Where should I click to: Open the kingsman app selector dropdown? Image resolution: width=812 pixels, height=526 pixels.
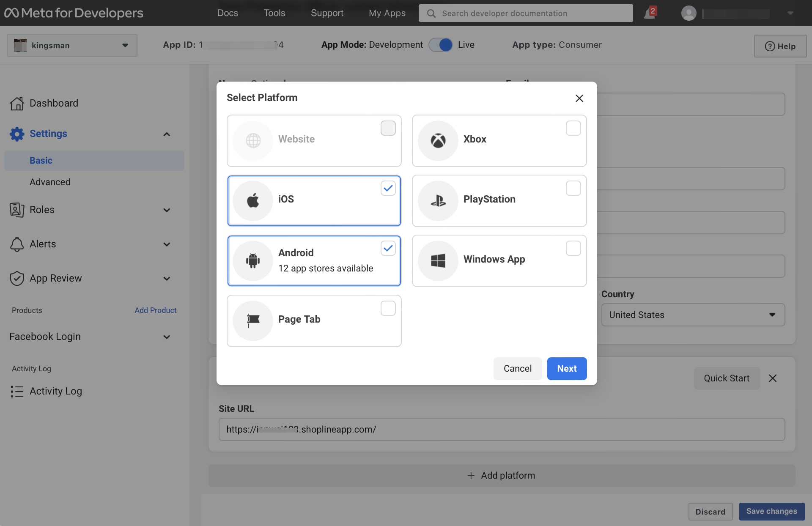72,45
